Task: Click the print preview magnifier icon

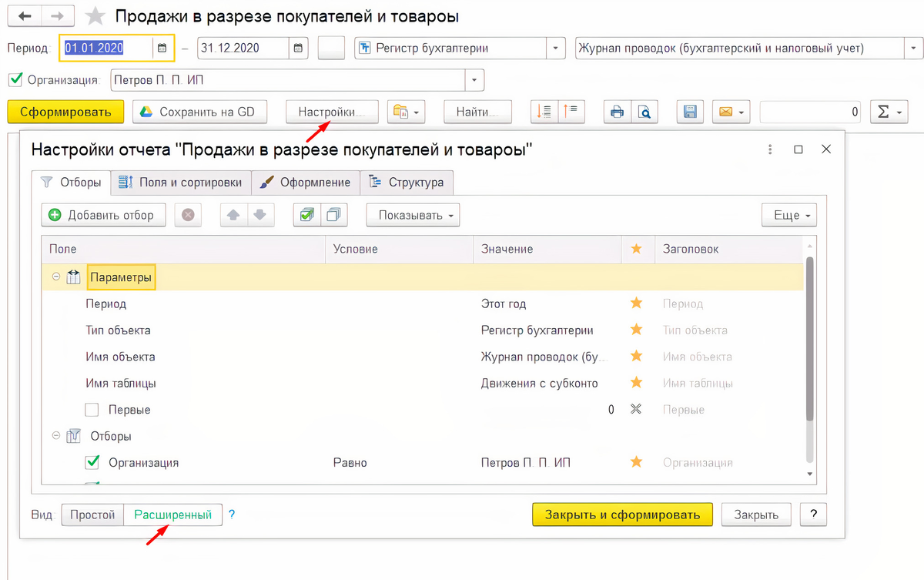Action: coord(644,111)
